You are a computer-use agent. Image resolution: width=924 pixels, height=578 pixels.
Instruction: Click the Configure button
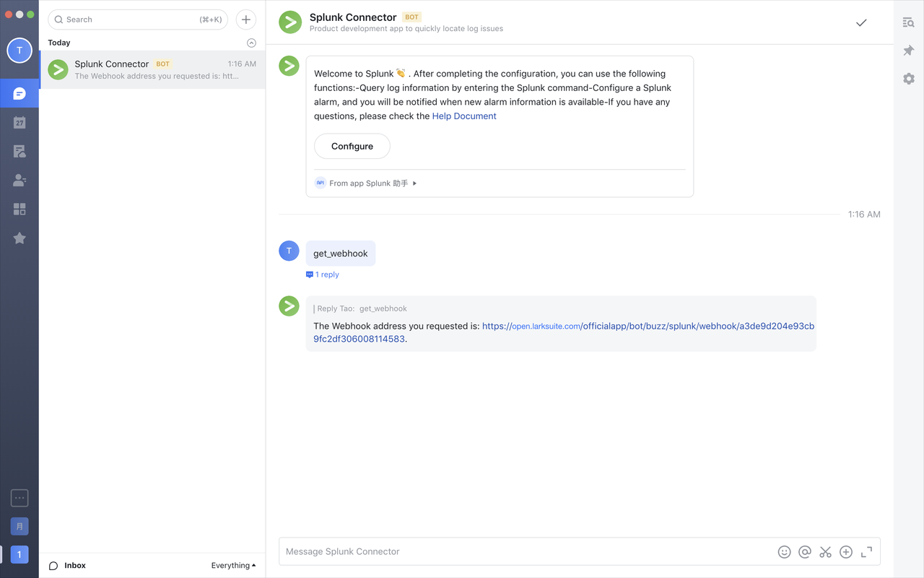[352, 146]
